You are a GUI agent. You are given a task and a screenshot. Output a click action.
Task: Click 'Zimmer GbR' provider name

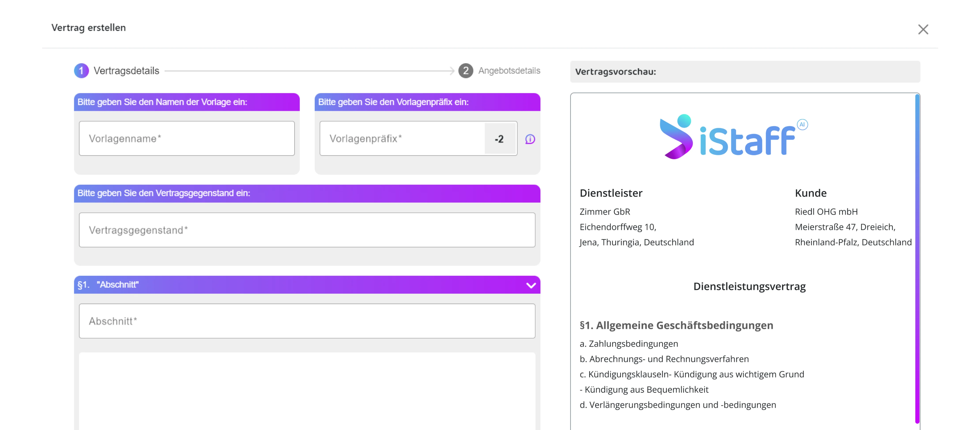coord(605,212)
